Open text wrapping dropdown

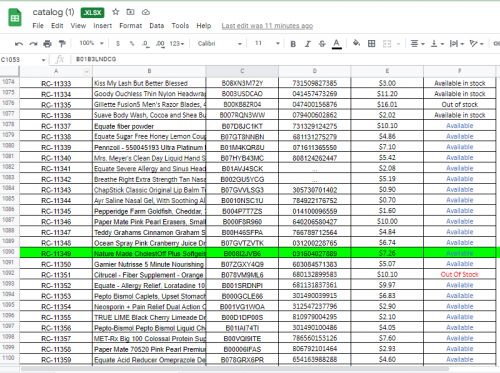coord(457,44)
